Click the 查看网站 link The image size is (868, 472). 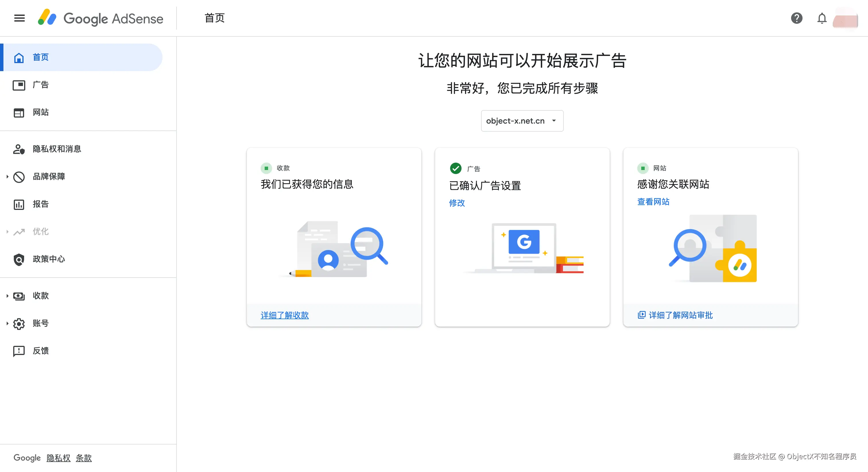coord(653,202)
